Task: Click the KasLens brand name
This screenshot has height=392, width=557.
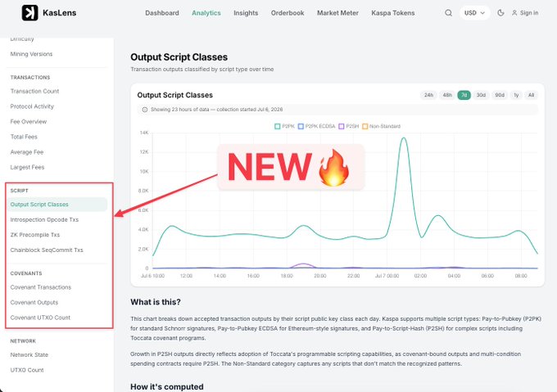Action: point(59,13)
